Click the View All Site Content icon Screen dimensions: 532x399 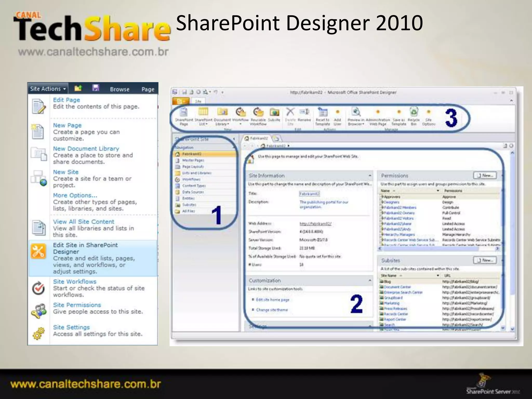(38, 228)
